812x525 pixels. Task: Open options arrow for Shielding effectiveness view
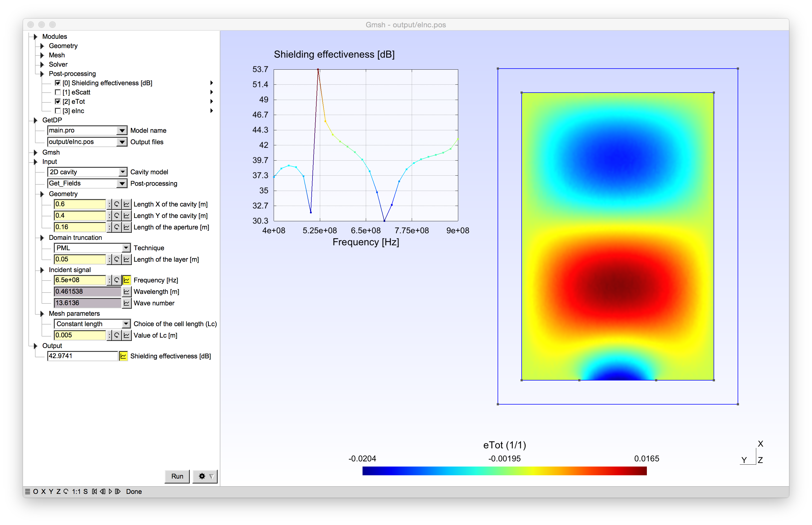(x=212, y=83)
